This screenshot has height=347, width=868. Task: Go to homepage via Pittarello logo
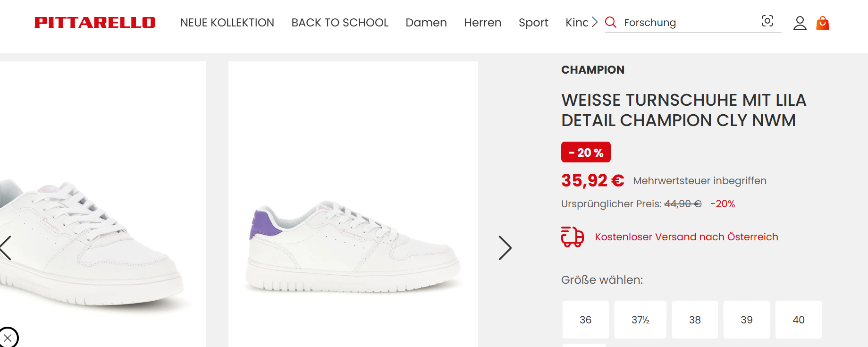[x=95, y=23]
